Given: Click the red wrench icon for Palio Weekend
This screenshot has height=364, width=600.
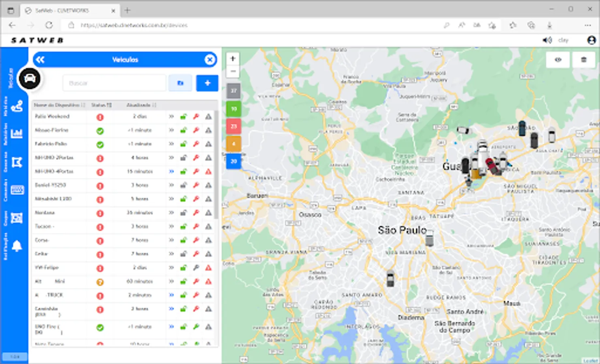Looking at the screenshot, I should coord(196,116).
